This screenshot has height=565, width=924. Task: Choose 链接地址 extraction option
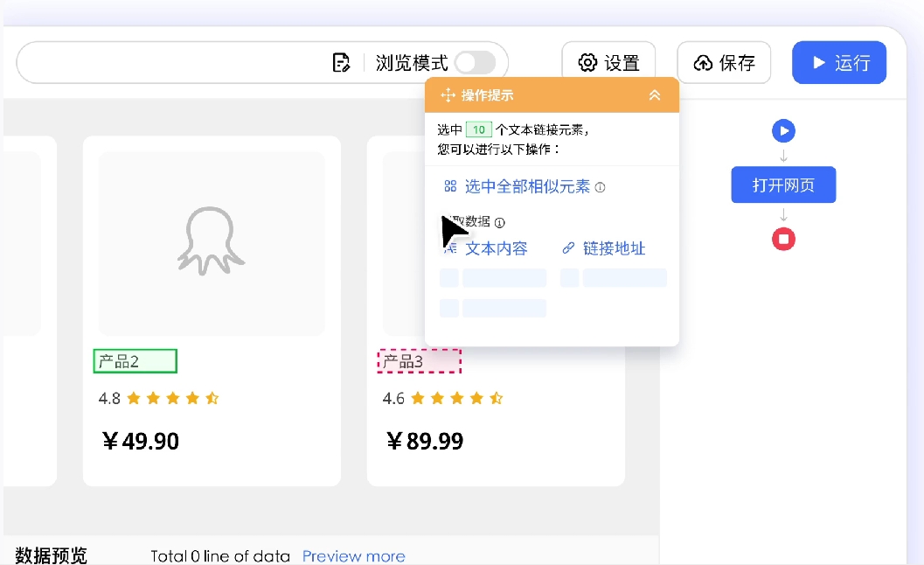(x=614, y=248)
